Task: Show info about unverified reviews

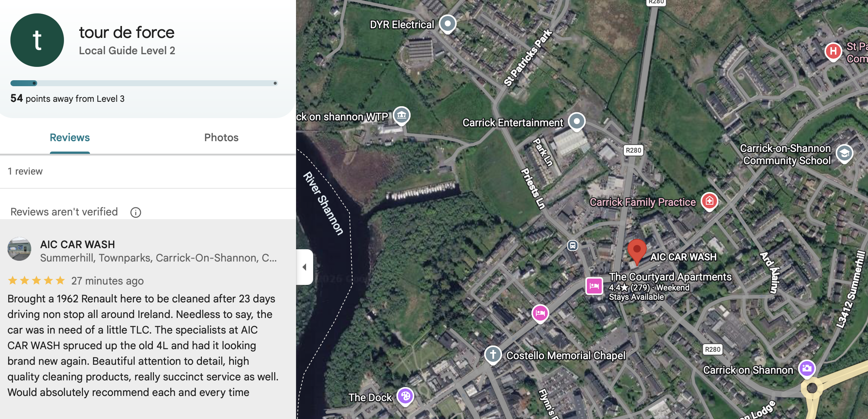Action: (x=135, y=212)
